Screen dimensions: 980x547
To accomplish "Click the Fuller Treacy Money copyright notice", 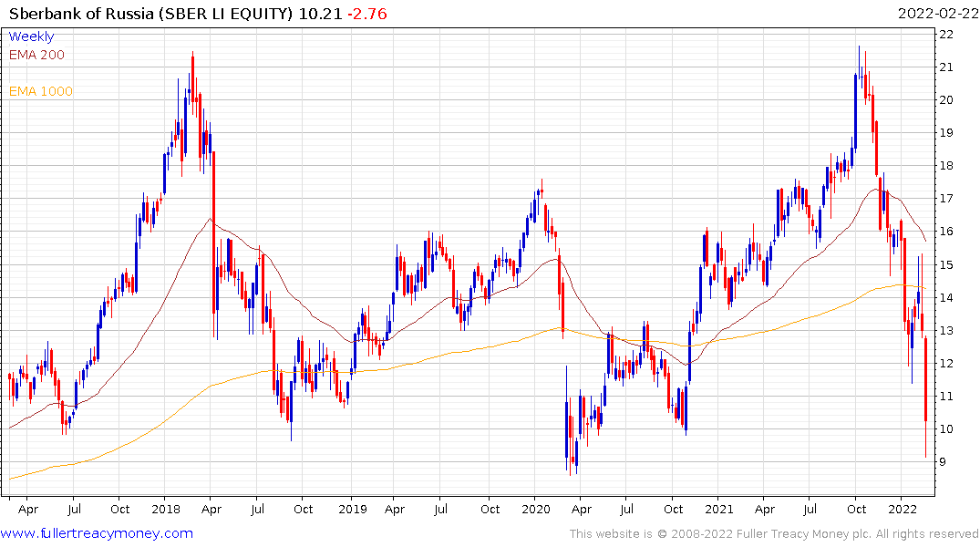I will pos(774,534).
